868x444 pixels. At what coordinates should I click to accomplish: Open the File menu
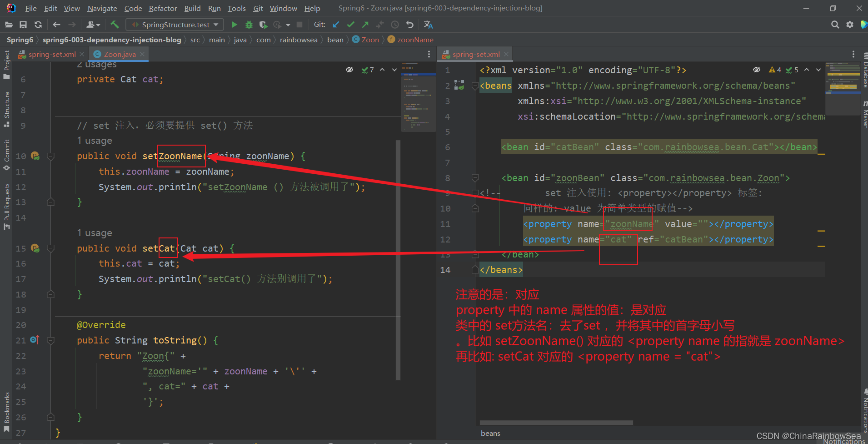[x=31, y=8]
